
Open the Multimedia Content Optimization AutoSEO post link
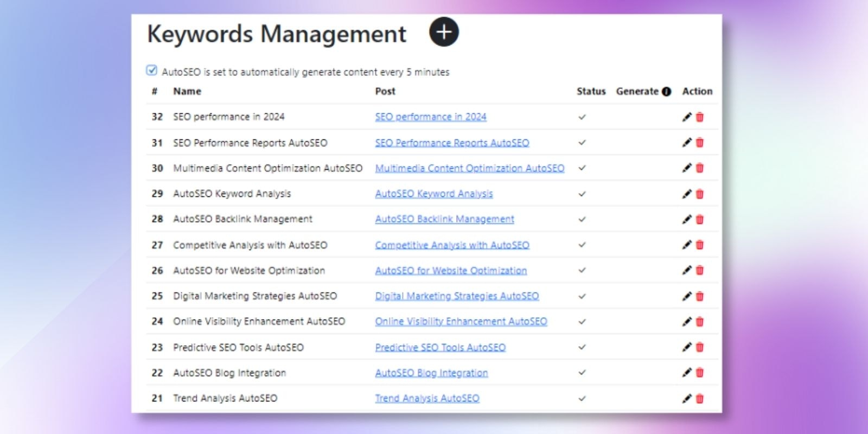click(x=470, y=168)
